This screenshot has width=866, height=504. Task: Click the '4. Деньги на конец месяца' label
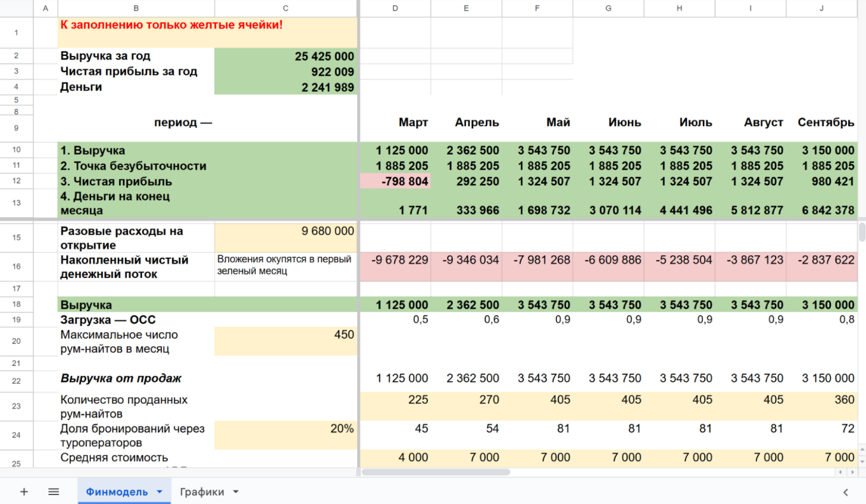point(115,203)
